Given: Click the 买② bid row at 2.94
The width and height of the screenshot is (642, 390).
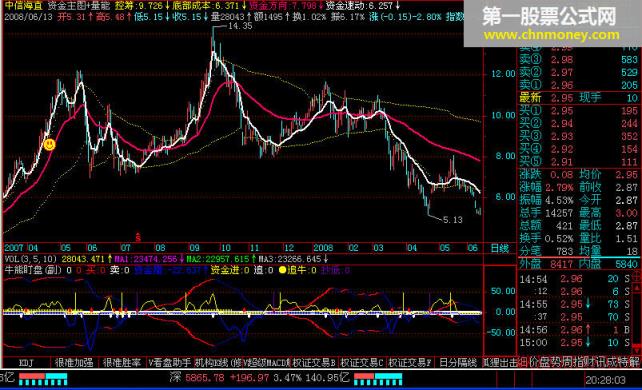Looking at the screenshot, I should 579,124.
